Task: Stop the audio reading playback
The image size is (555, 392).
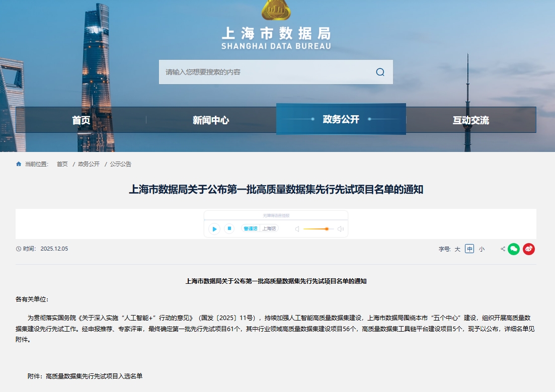Action: point(229,228)
